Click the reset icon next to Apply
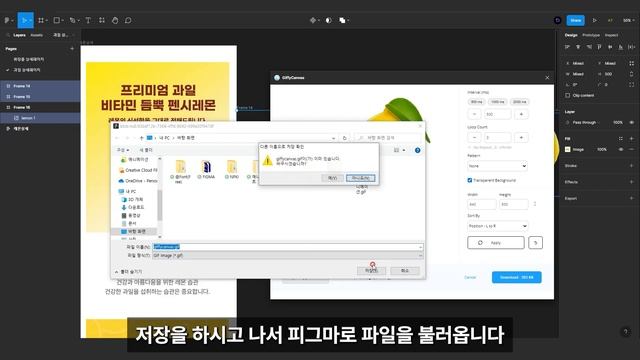This screenshot has height=360, width=640. tap(536, 243)
